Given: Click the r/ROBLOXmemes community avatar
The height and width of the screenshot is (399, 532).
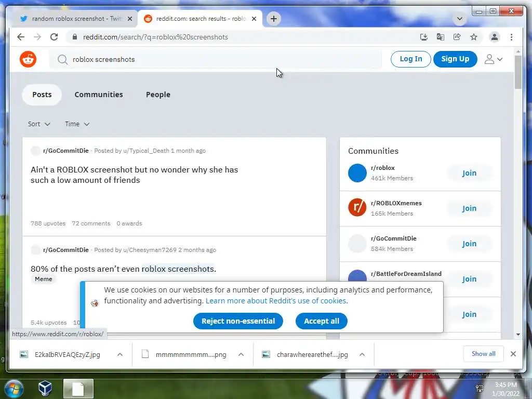Looking at the screenshot, I should coord(357,208).
